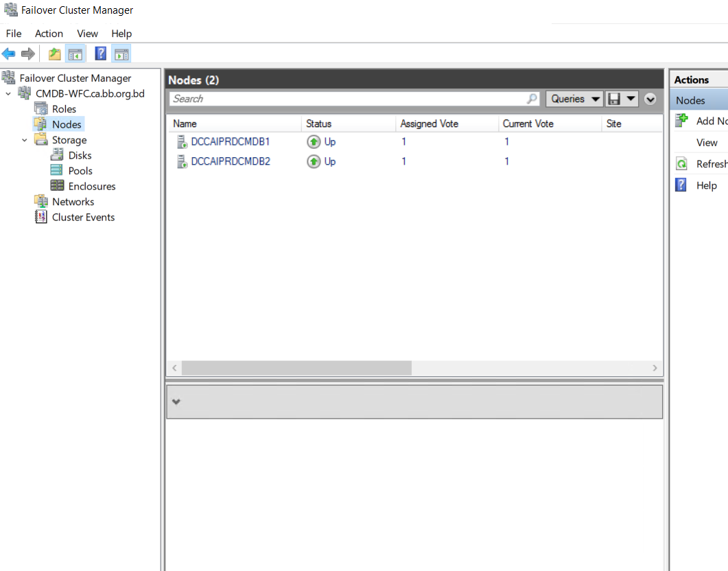Sort by the Name column header
This screenshot has width=728, height=571.
pyautogui.click(x=234, y=124)
